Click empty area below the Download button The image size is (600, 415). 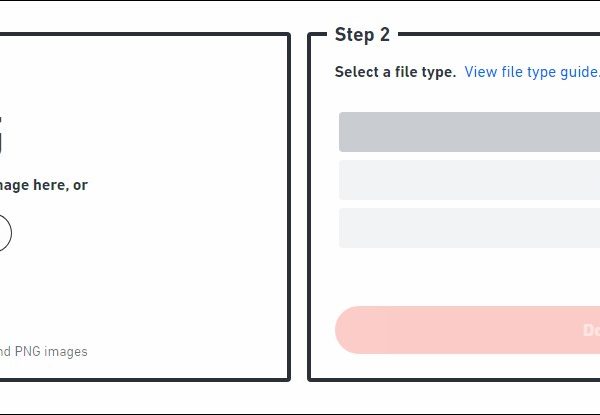point(469,366)
